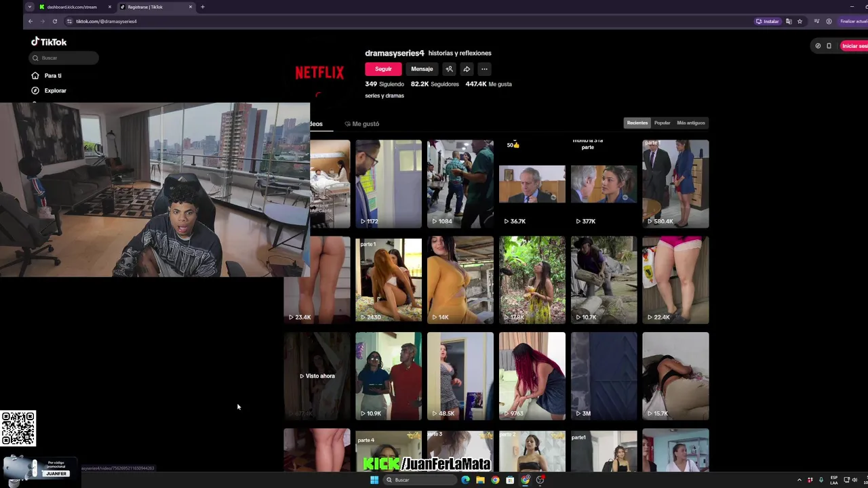Click the Iniciar sesión button

(854, 45)
